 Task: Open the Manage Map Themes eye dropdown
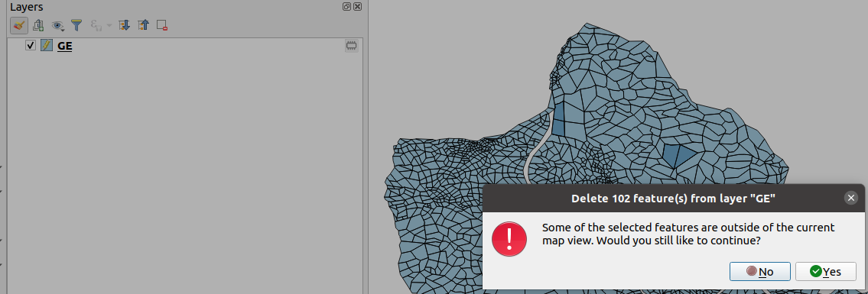tap(57, 25)
